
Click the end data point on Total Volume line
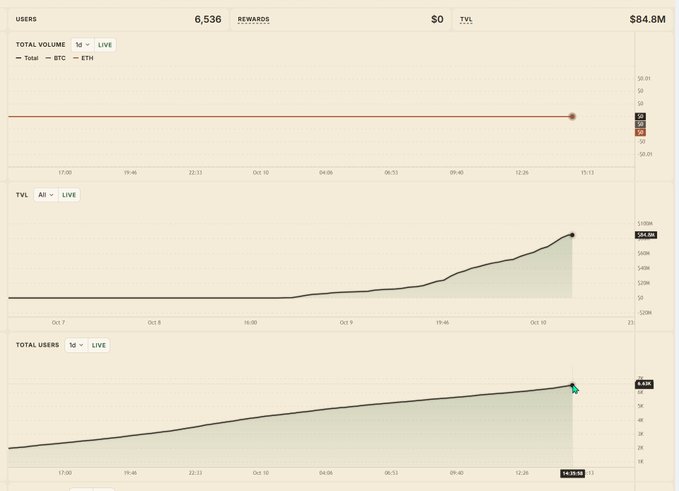572,116
